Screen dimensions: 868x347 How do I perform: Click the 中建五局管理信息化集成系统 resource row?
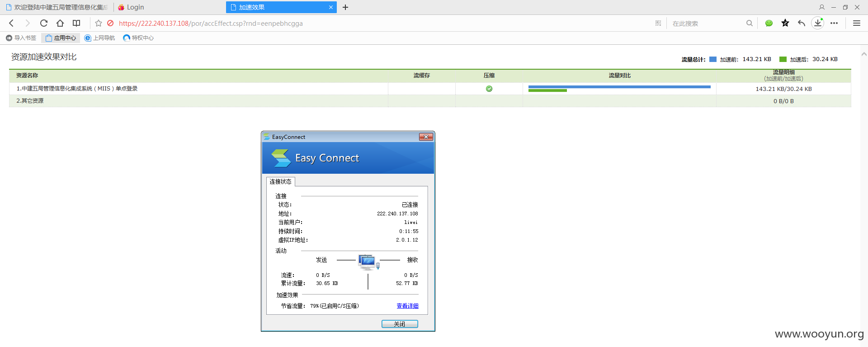point(430,89)
